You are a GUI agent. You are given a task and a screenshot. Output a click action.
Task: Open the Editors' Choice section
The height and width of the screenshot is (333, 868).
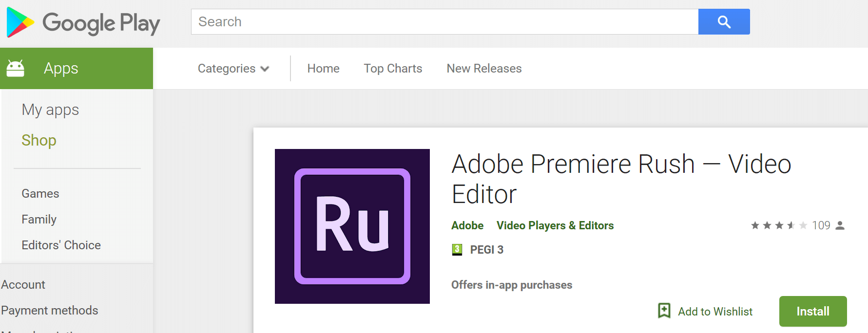(61, 245)
